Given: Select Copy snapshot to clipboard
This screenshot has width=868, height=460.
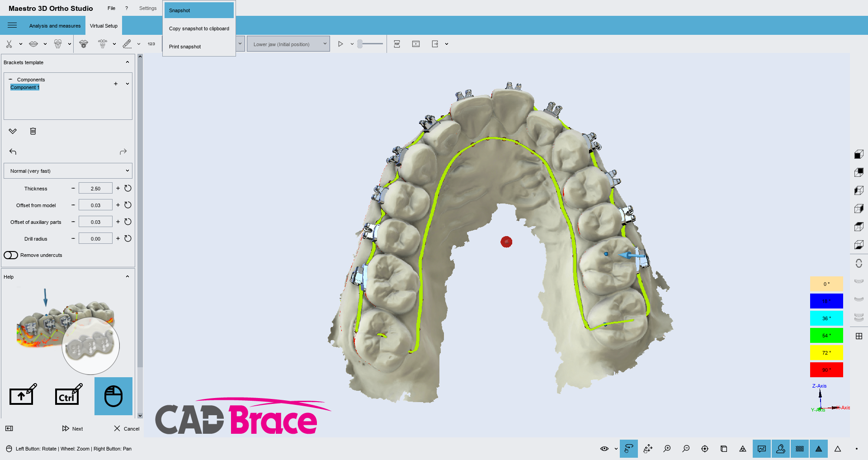Looking at the screenshot, I should tap(199, 28).
